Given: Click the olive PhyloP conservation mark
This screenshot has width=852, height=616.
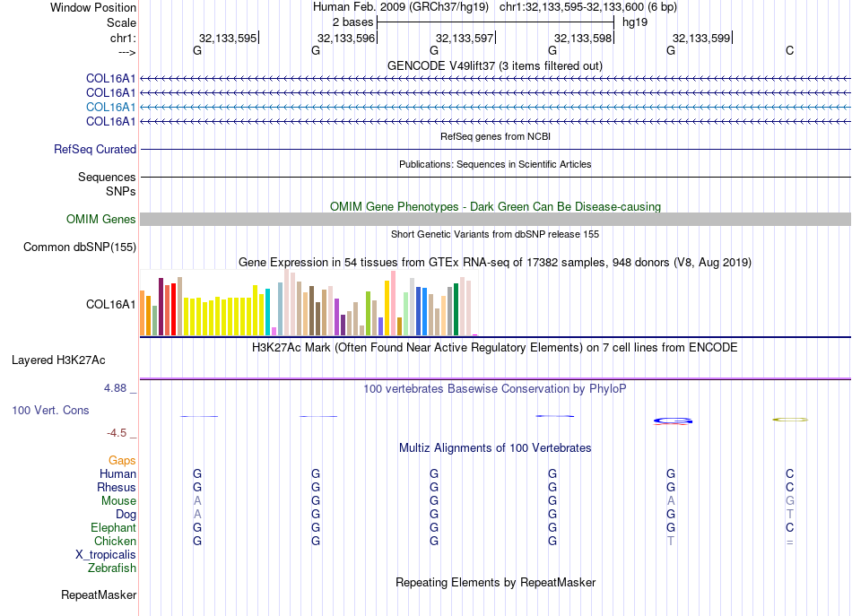Looking at the screenshot, I should tap(790, 420).
